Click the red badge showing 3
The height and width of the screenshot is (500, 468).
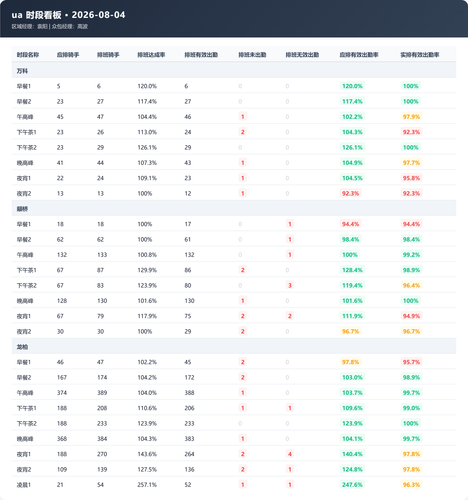click(x=290, y=285)
